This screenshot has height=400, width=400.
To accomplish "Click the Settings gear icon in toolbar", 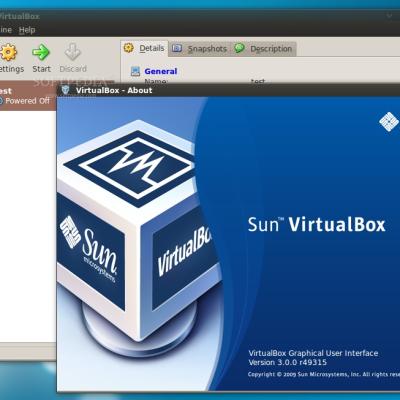I will point(8,52).
